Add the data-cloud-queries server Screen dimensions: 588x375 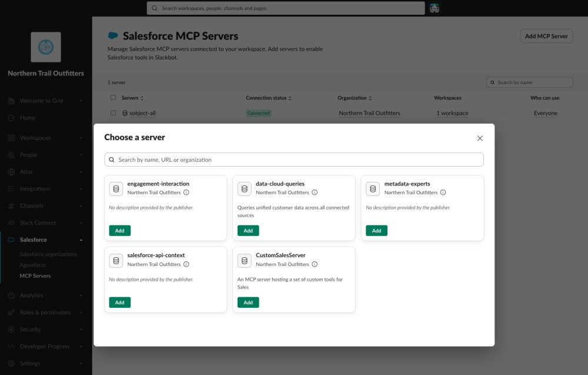(x=248, y=231)
